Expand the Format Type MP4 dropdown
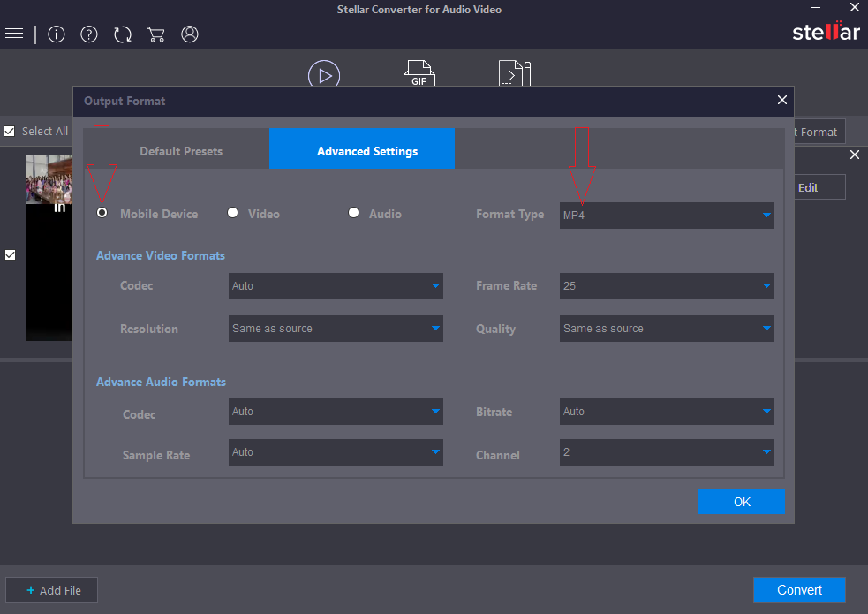868x614 pixels. [x=667, y=215]
